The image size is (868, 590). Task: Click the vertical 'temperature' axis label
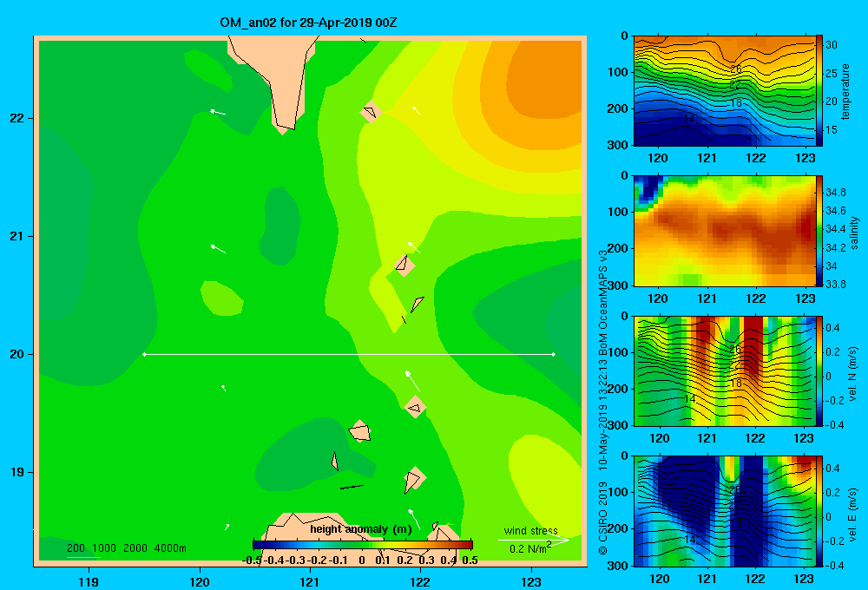coord(845,91)
